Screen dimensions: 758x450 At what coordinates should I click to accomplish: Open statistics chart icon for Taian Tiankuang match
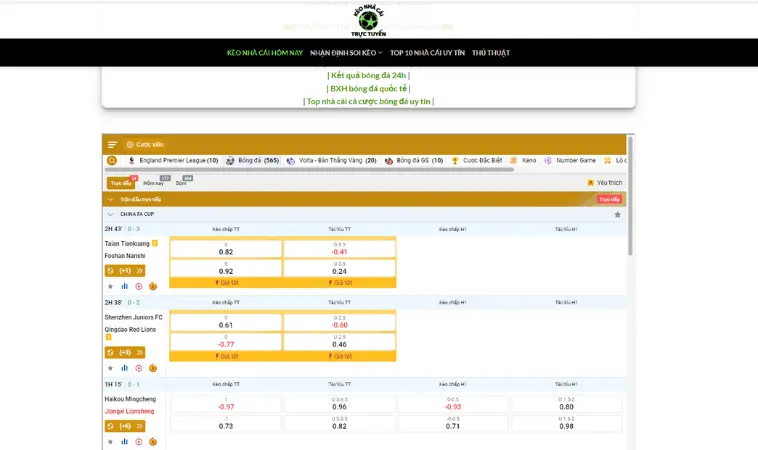[x=124, y=285]
